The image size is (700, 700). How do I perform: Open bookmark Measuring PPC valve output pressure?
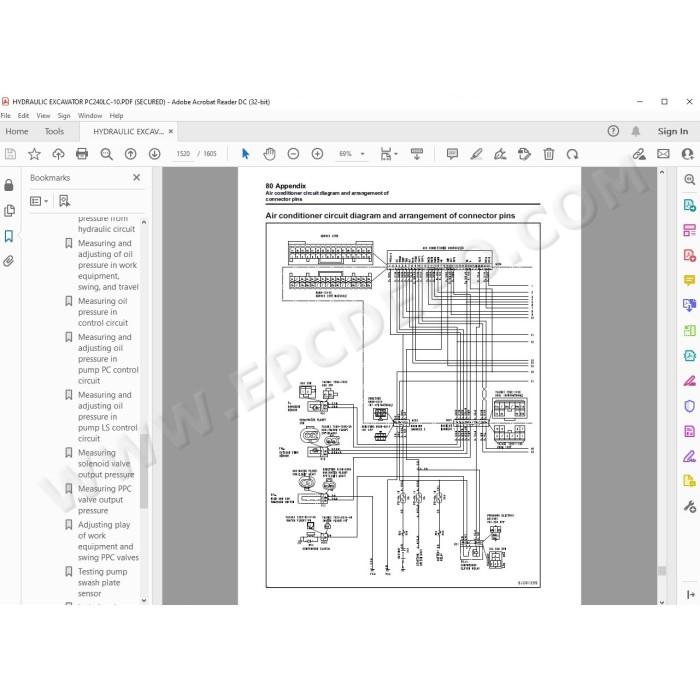coord(104,500)
